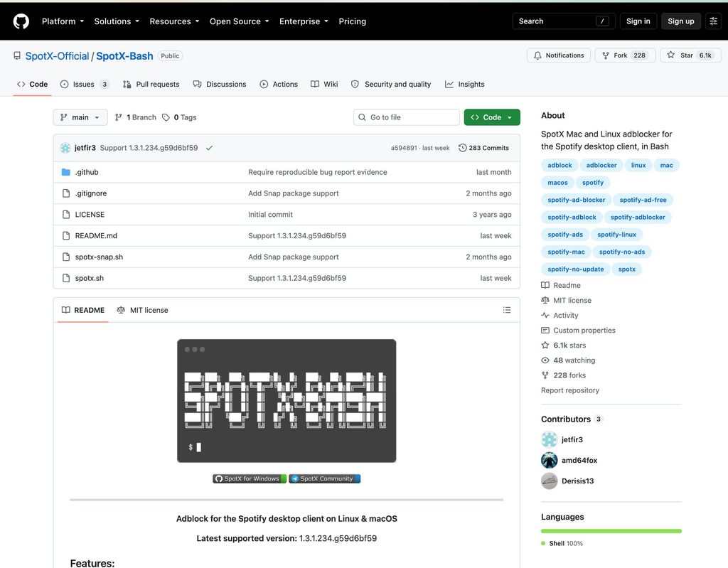The image size is (728, 568).
Task: Open amd64fox contributor avatar
Action: pyautogui.click(x=550, y=460)
